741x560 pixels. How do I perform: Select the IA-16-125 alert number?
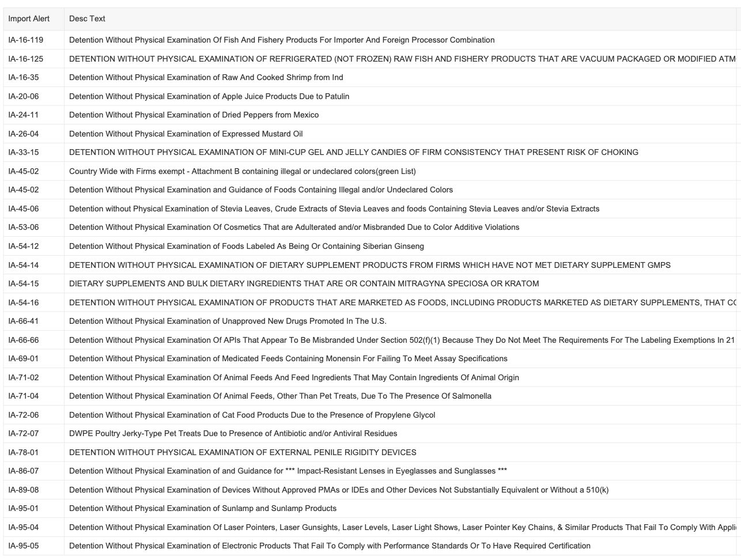click(x=25, y=59)
